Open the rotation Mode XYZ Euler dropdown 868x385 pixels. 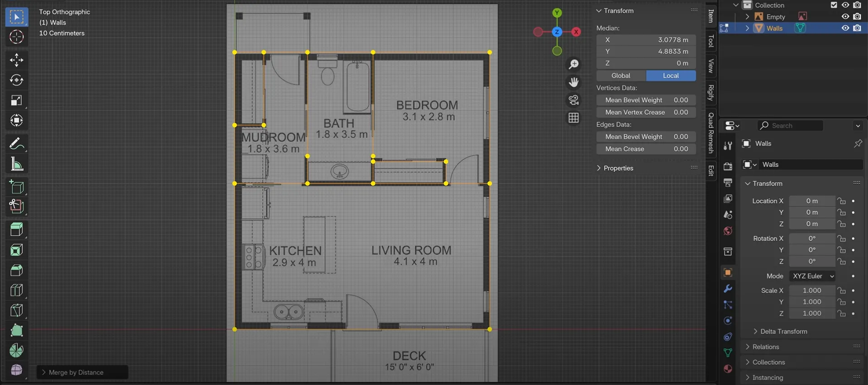pyautogui.click(x=812, y=276)
